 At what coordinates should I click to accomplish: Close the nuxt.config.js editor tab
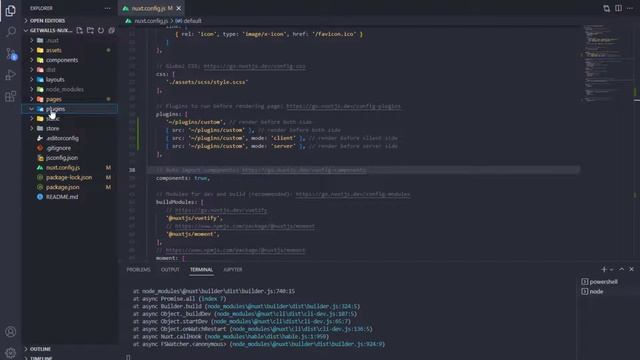click(x=179, y=8)
